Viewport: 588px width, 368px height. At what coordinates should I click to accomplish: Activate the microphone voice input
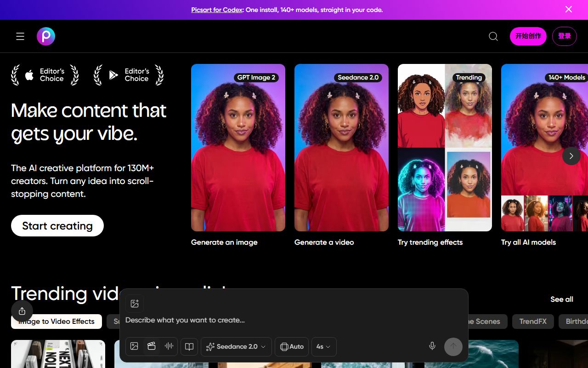tap(432, 346)
